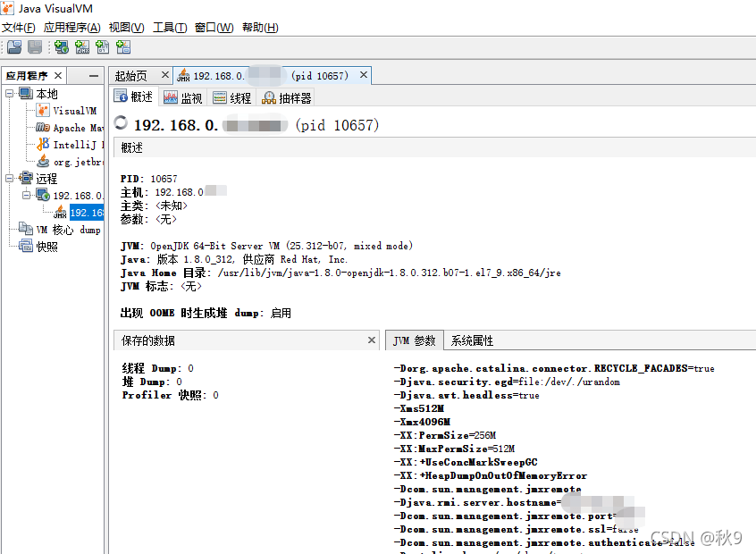The height and width of the screenshot is (554, 756).
Task: Click the computer icon of the 本地 node
Action: [26, 93]
